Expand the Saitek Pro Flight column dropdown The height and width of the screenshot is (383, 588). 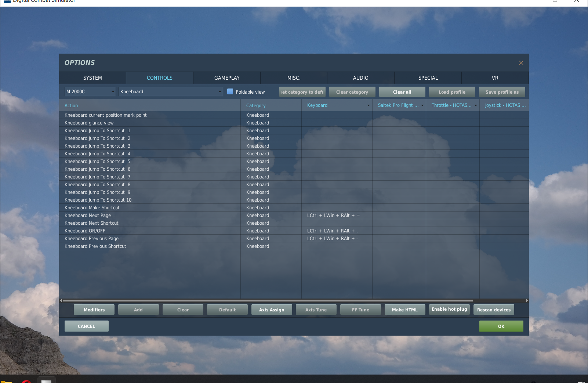[422, 105]
